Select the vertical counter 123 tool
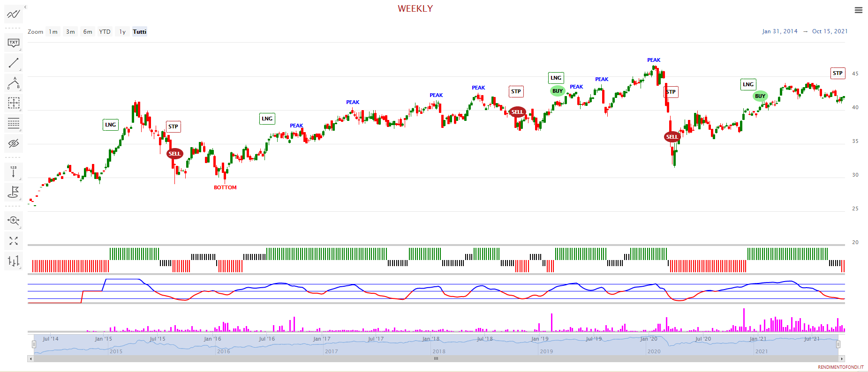868x372 pixels. tap(13, 172)
